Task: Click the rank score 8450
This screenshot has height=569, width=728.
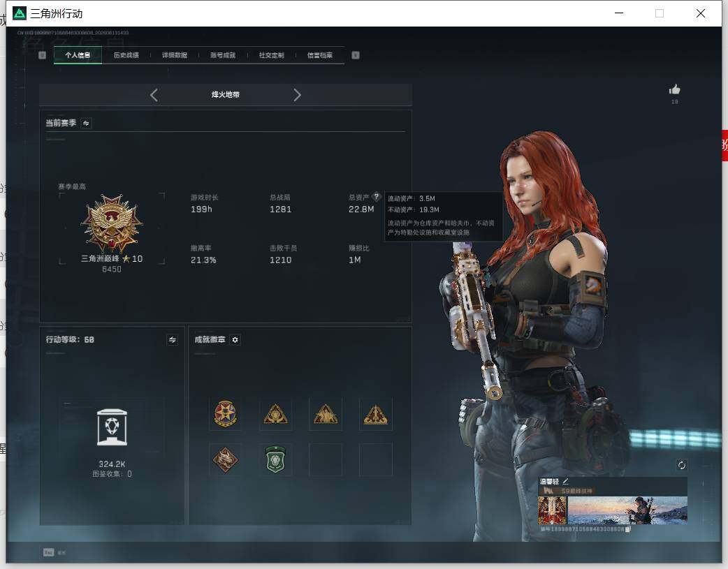Action: (x=111, y=269)
